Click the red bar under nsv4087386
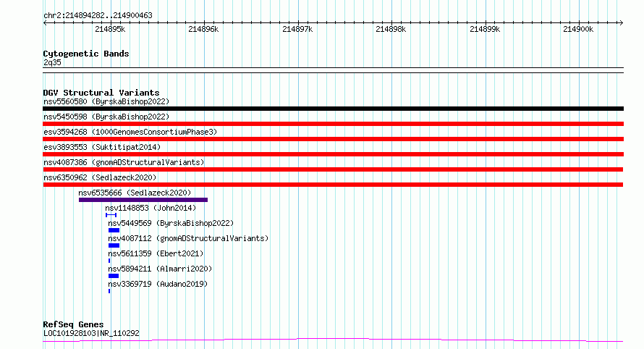 point(333,169)
